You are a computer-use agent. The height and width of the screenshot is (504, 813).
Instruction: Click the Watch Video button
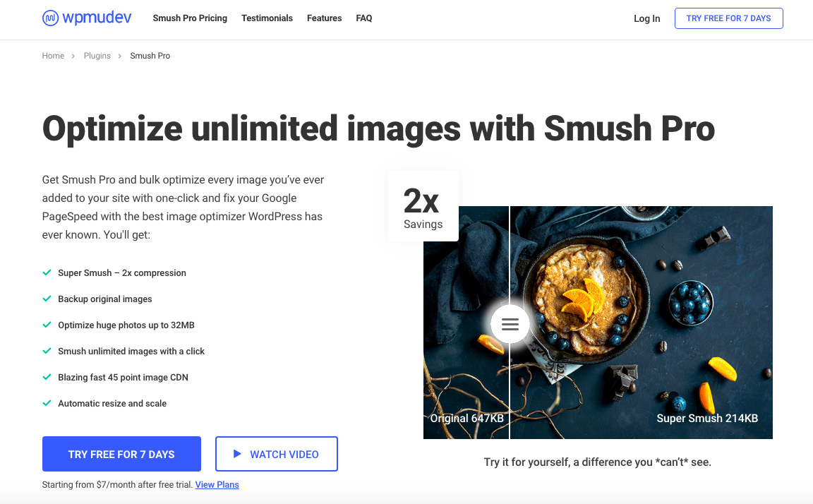tap(277, 454)
